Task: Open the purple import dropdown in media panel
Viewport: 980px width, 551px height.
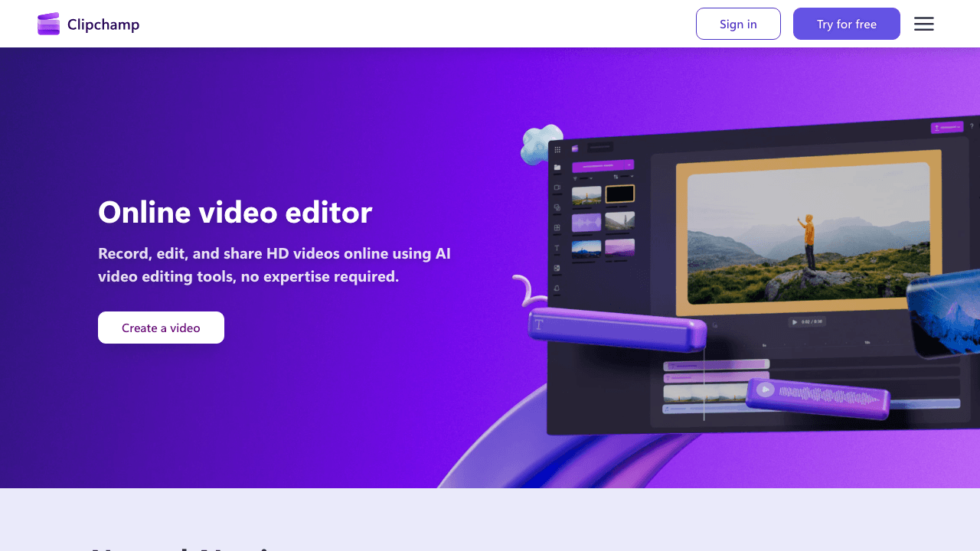Action: (629, 165)
